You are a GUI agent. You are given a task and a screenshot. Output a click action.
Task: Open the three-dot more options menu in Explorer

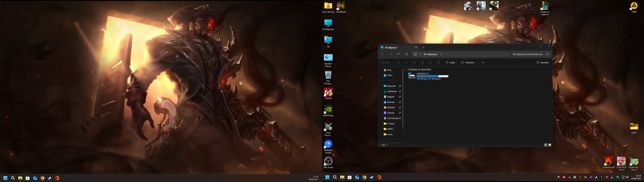click(x=483, y=63)
